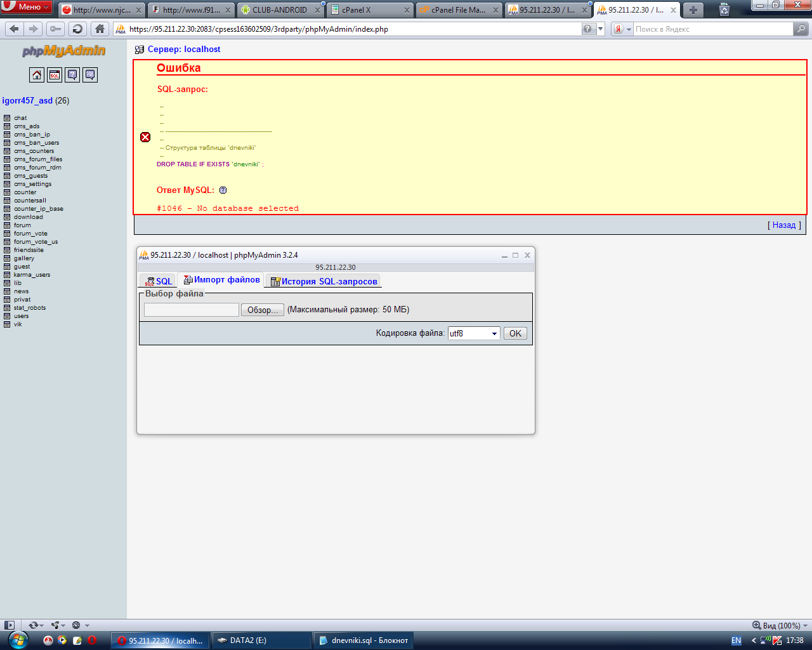812x650 pixels.
Task: Click the password manager key icon
Action: (56, 29)
